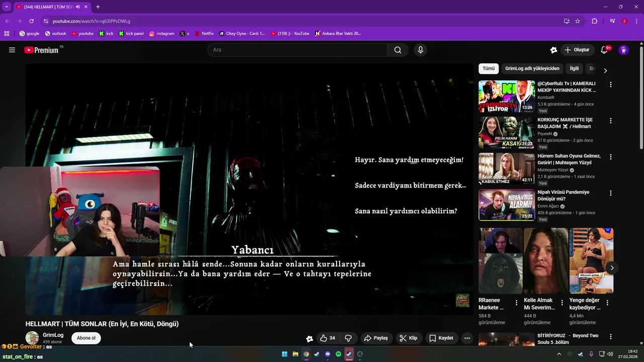This screenshot has width=644, height=362.
Task: Open options for Nipah Virüsü video
Action: point(611,193)
